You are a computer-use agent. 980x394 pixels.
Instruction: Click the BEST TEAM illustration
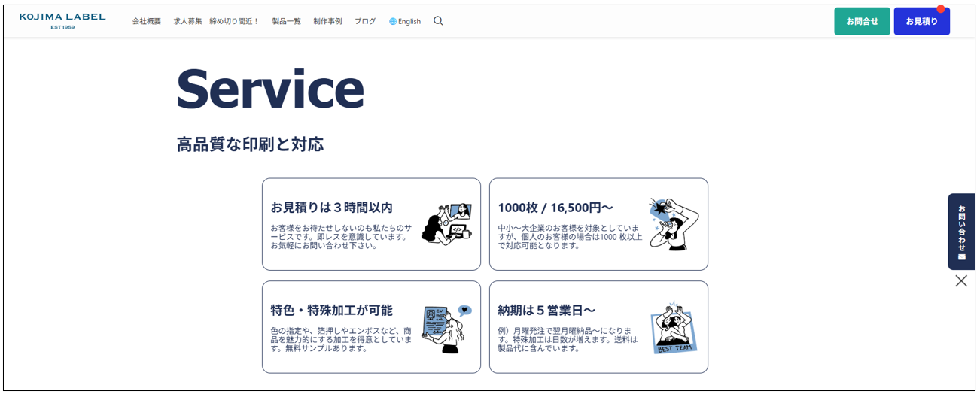tap(674, 328)
